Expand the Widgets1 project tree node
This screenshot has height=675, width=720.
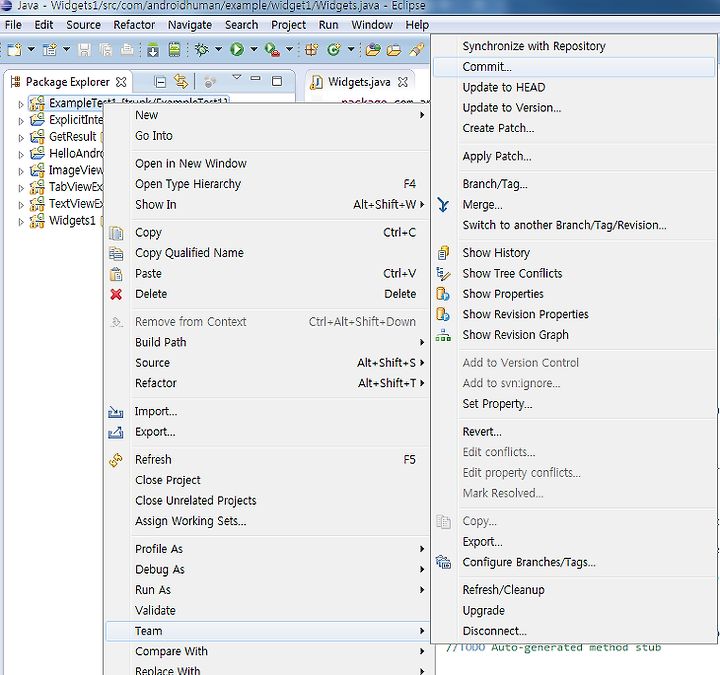21,222
